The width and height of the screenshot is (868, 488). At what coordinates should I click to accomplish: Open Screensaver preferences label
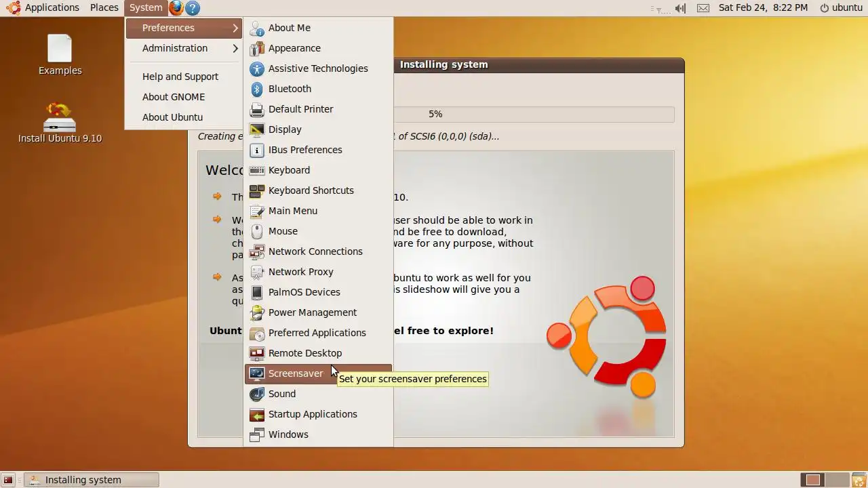(296, 373)
